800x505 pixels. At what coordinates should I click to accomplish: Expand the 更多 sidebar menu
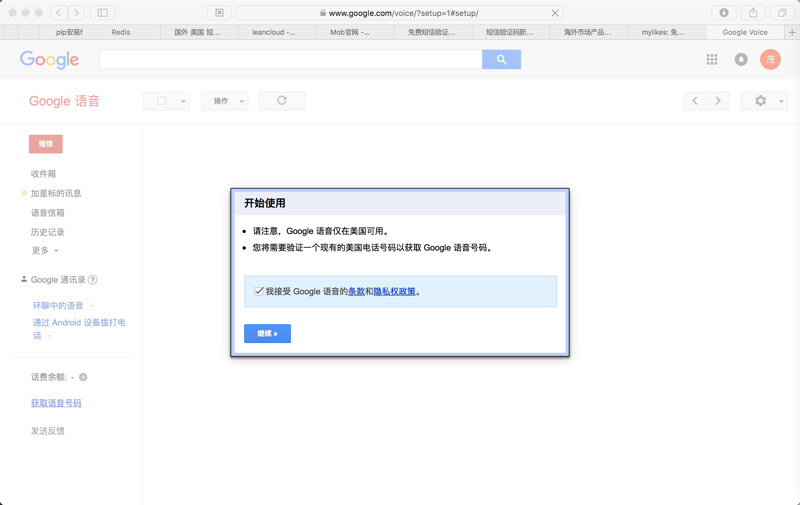click(x=45, y=250)
